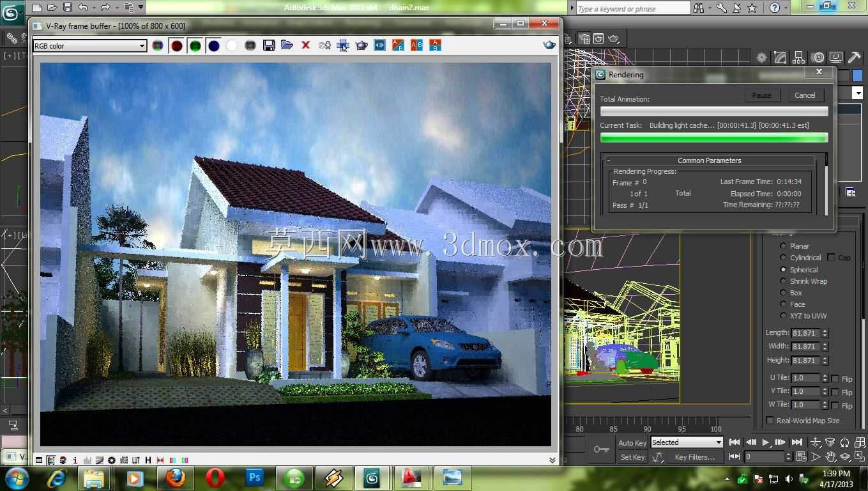Switch to alpha channel (white circle)
868x491 pixels.
pos(232,45)
